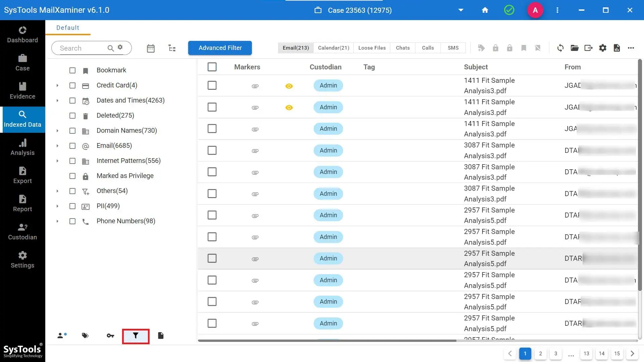Expand the Credit Card(4) category
The image size is (644, 362).
coord(57,85)
